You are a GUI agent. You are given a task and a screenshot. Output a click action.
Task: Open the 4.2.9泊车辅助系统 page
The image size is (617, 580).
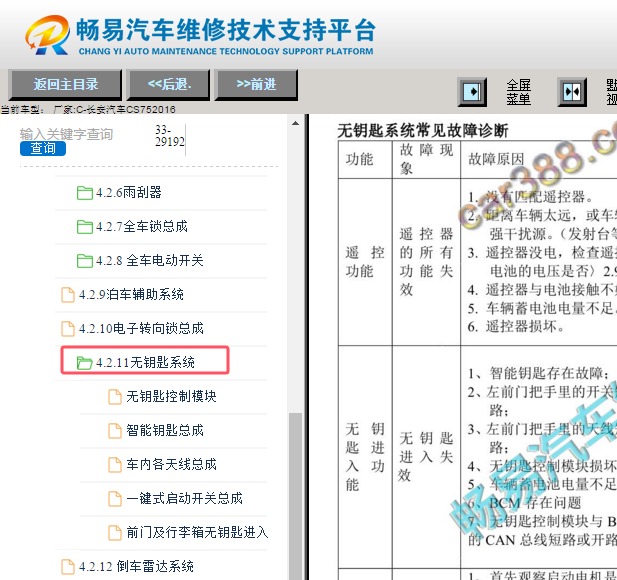pyautogui.click(x=131, y=294)
